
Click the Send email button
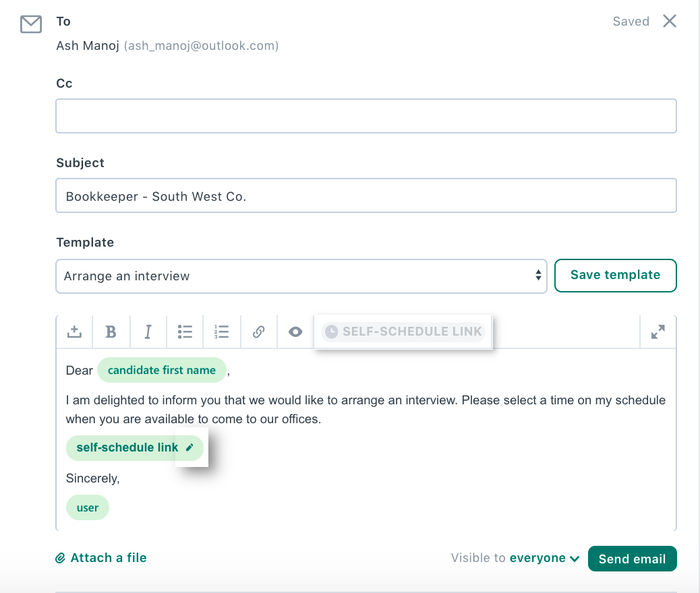click(x=632, y=559)
